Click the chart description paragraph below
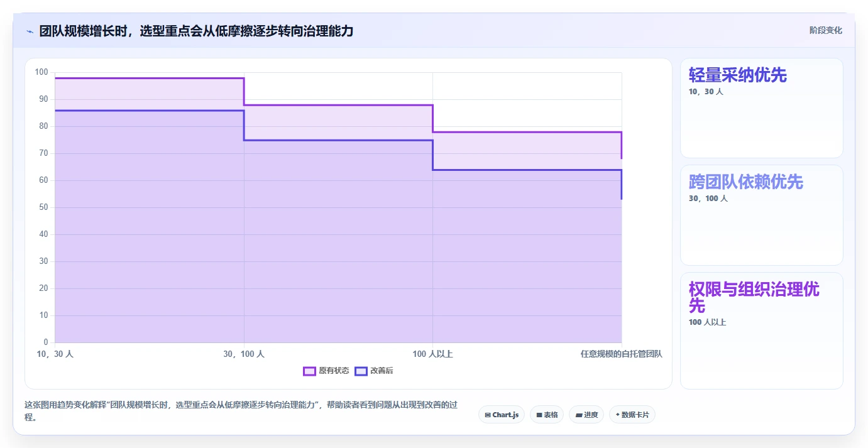868x448 pixels. tap(242, 411)
